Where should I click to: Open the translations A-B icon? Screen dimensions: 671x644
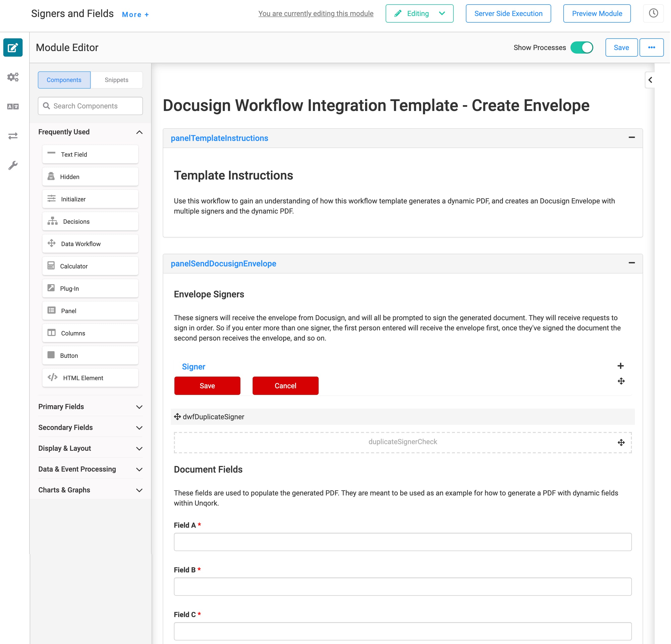pyautogui.click(x=13, y=106)
